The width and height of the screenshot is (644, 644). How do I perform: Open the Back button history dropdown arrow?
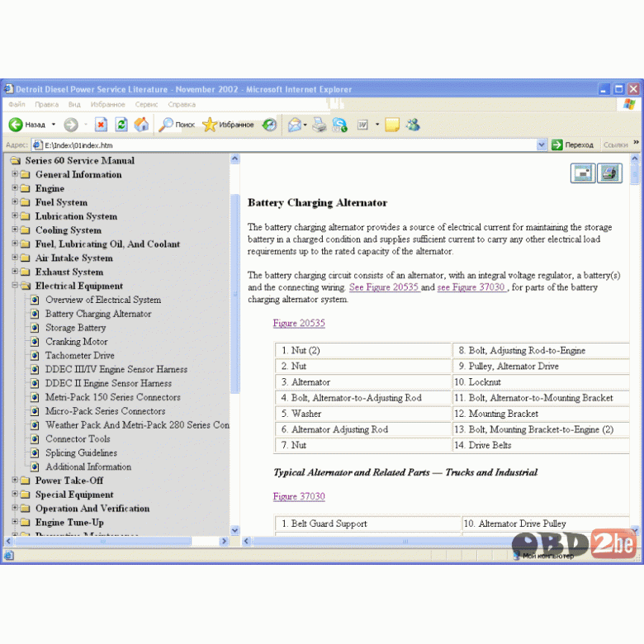[54, 125]
